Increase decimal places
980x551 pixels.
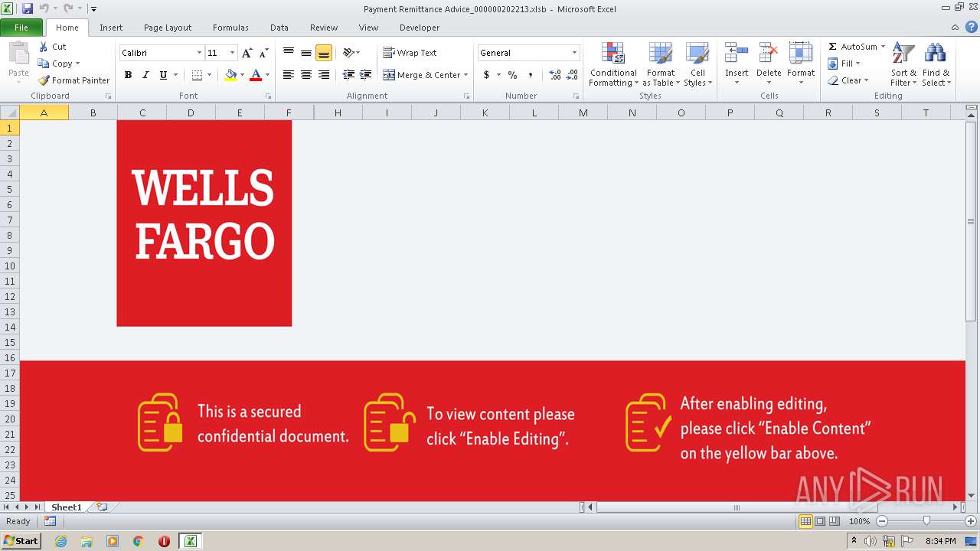point(555,75)
